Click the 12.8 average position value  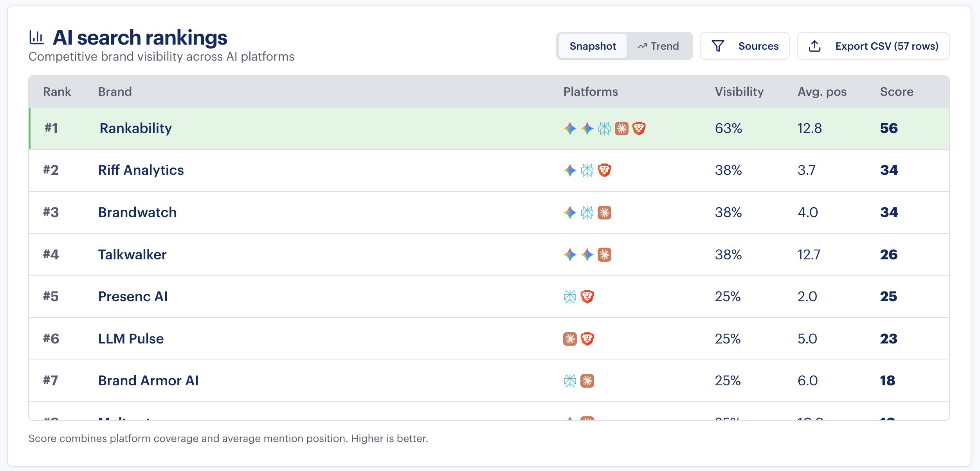[x=809, y=128]
